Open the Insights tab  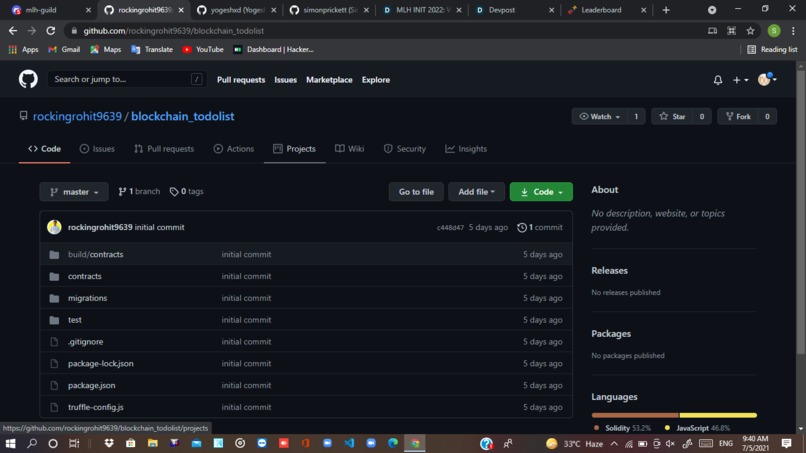[466, 149]
